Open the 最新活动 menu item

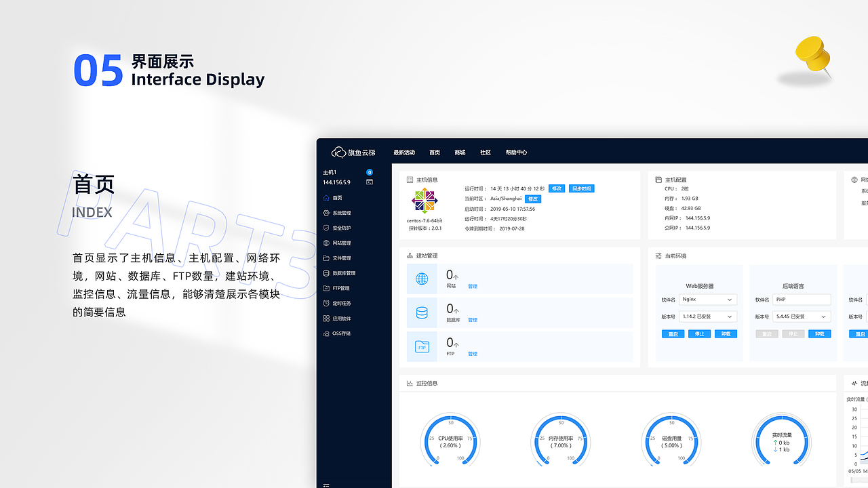coord(404,152)
